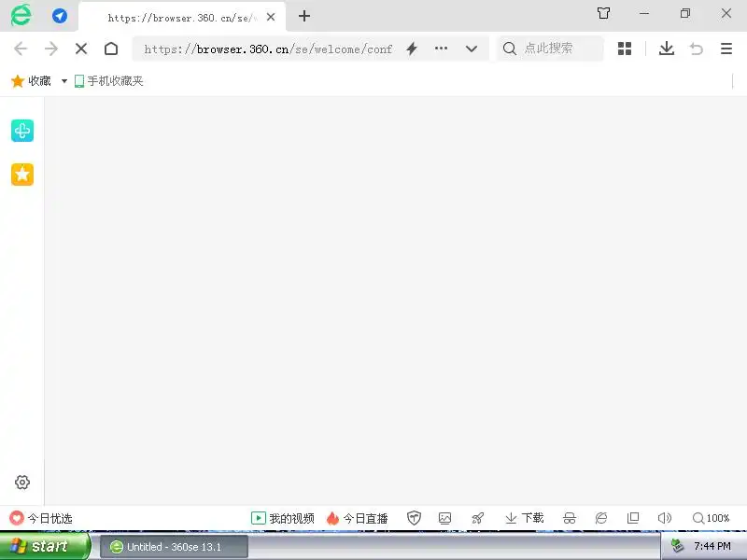Image resolution: width=747 pixels, height=560 pixels.
Task: Open the downloads manager icon
Action: click(667, 49)
